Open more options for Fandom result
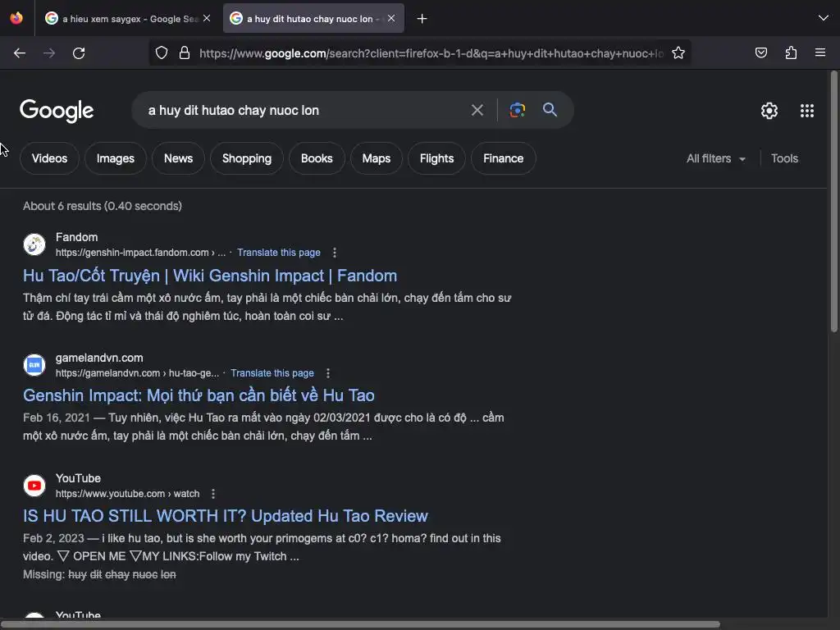The width and height of the screenshot is (840, 630). point(335,253)
